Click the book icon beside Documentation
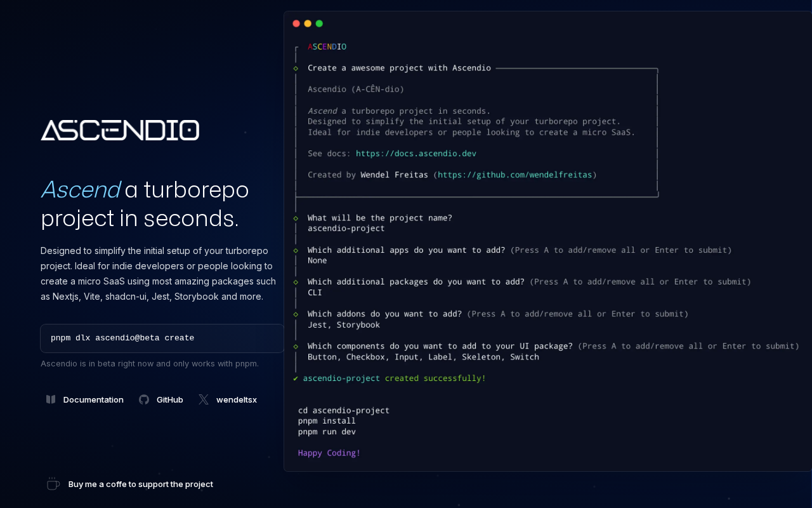 click(x=51, y=399)
